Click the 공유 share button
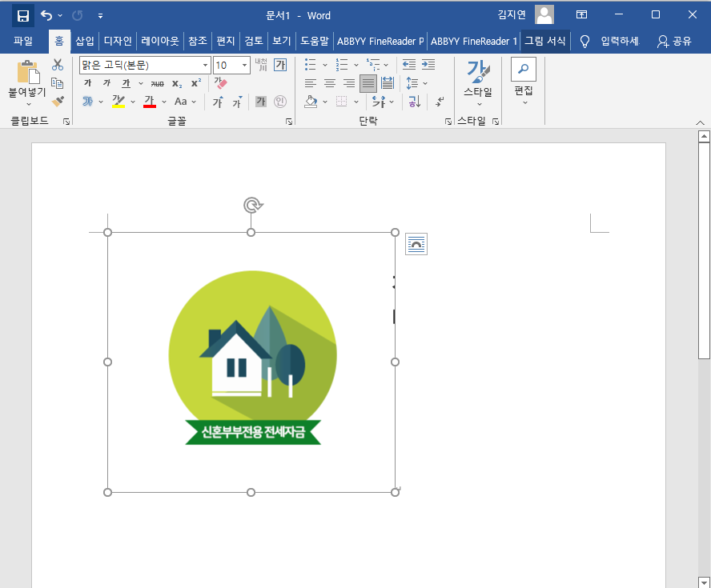The height and width of the screenshot is (588, 711). 674,42
